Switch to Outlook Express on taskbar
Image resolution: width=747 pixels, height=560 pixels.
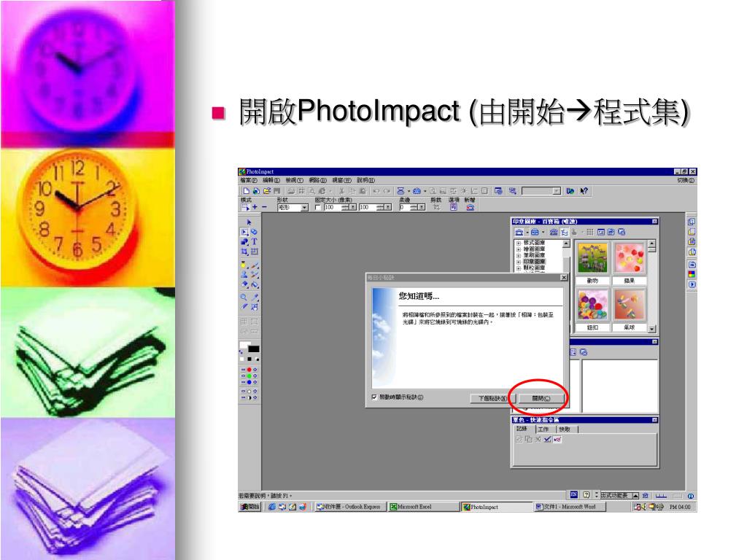[x=351, y=507]
